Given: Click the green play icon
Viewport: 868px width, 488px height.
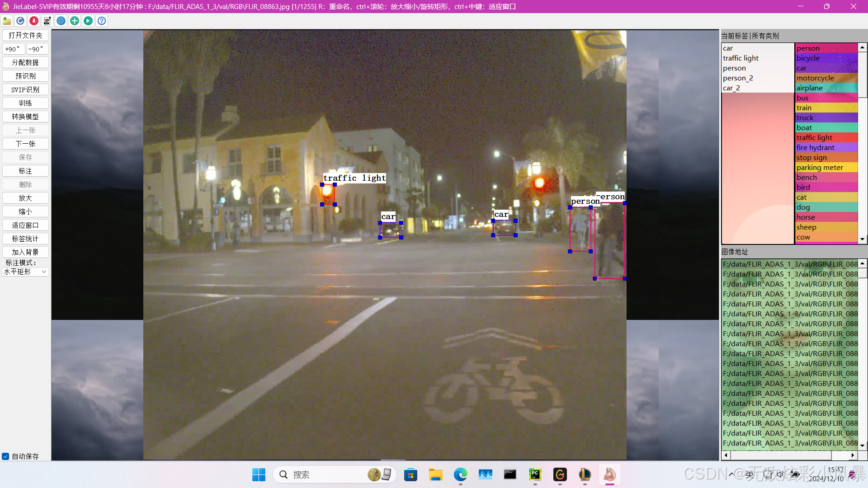Looking at the screenshot, I should (88, 21).
